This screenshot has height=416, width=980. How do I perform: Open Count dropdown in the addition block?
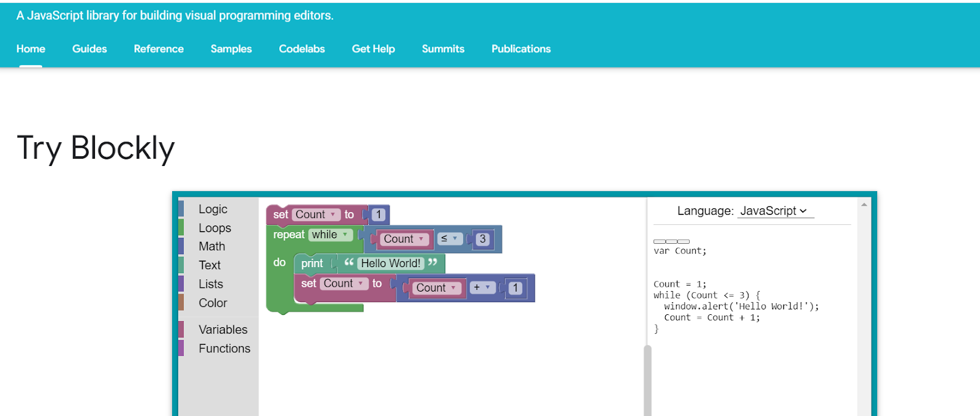tap(436, 288)
